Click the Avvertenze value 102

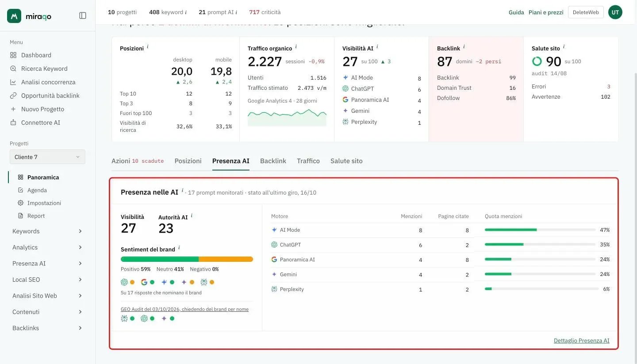coord(606,97)
